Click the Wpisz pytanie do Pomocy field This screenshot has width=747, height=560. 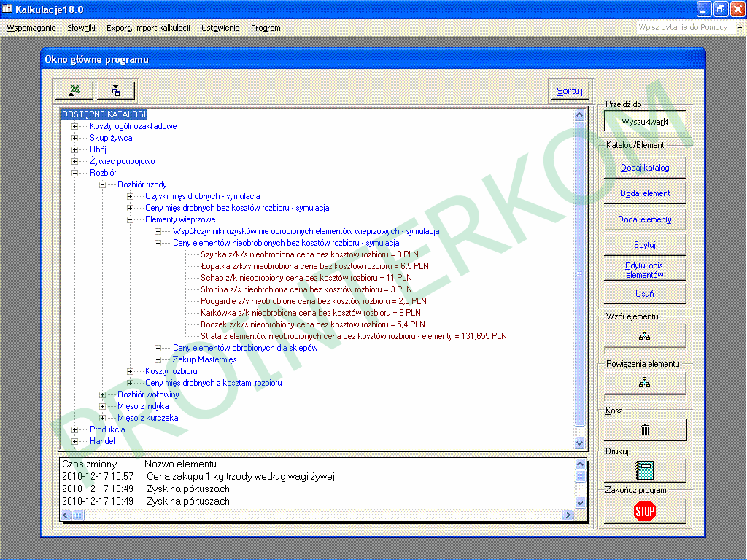coord(683,28)
